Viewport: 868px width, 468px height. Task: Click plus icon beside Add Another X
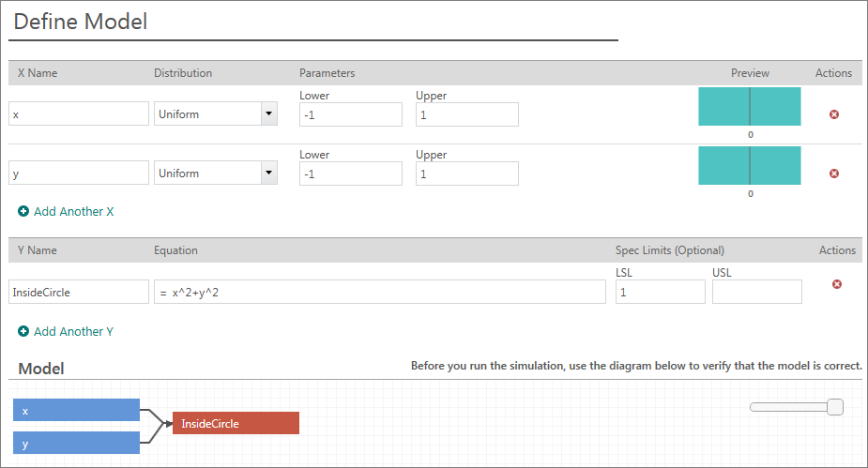click(23, 212)
